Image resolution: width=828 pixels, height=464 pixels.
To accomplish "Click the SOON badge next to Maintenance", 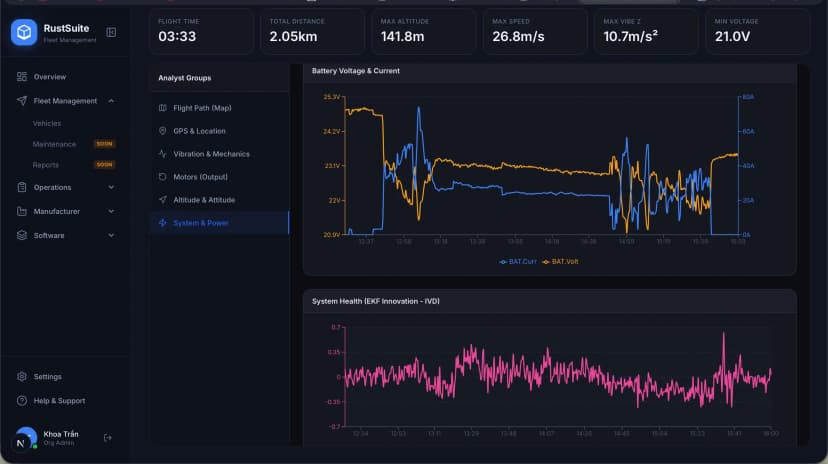I will 104,144.
